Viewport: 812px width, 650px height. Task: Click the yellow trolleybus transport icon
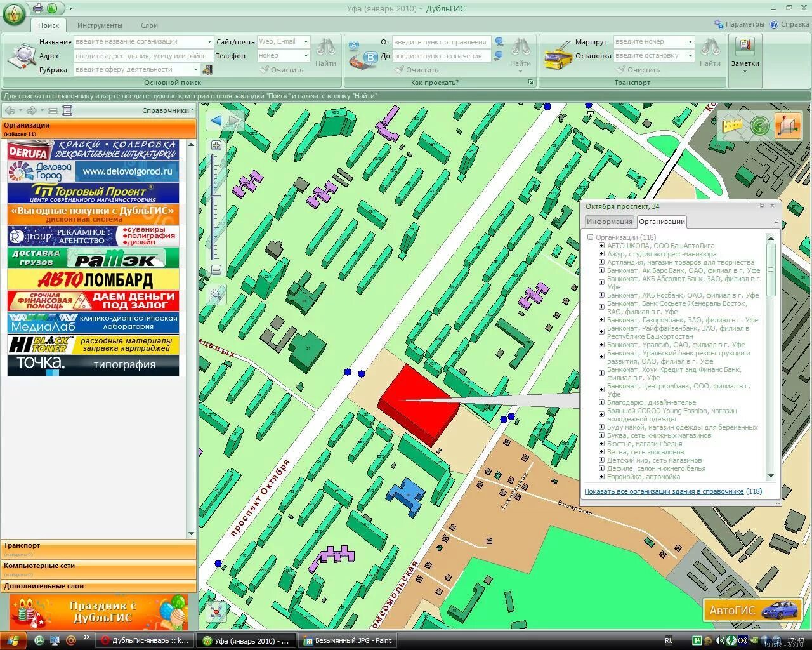click(558, 55)
